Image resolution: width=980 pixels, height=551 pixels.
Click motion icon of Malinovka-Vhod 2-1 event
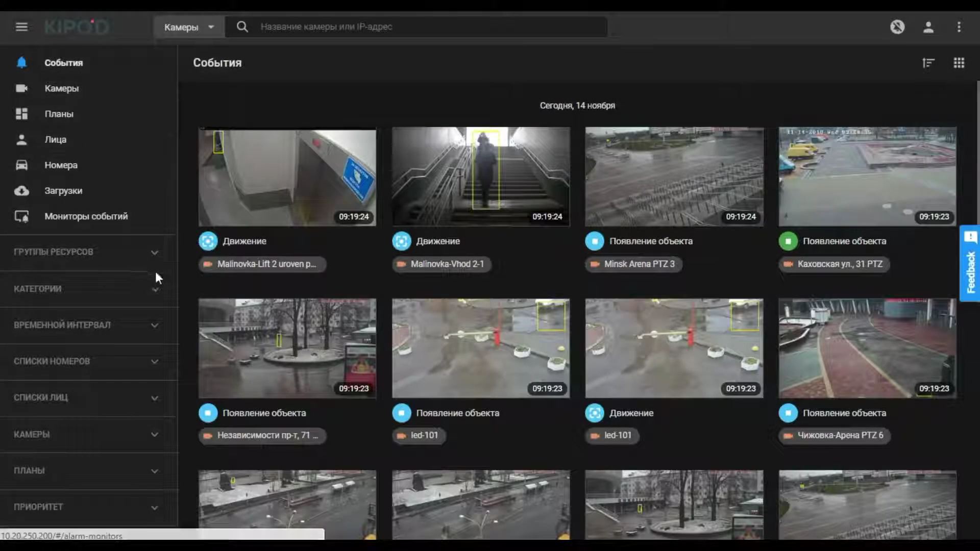402,241
